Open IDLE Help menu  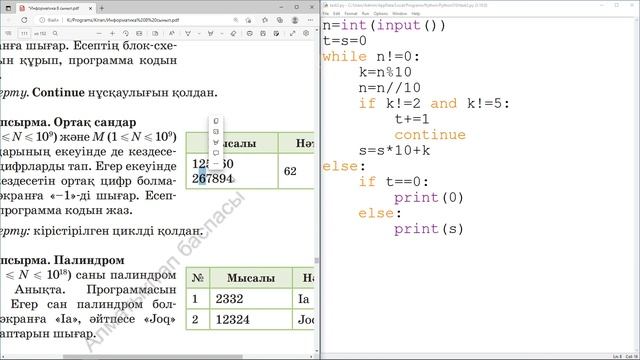(416, 13)
